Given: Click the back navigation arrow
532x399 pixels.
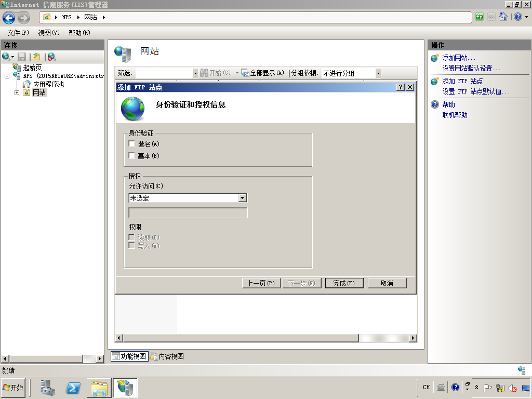Looking at the screenshot, I should pyautogui.click(x=9, y=18).
